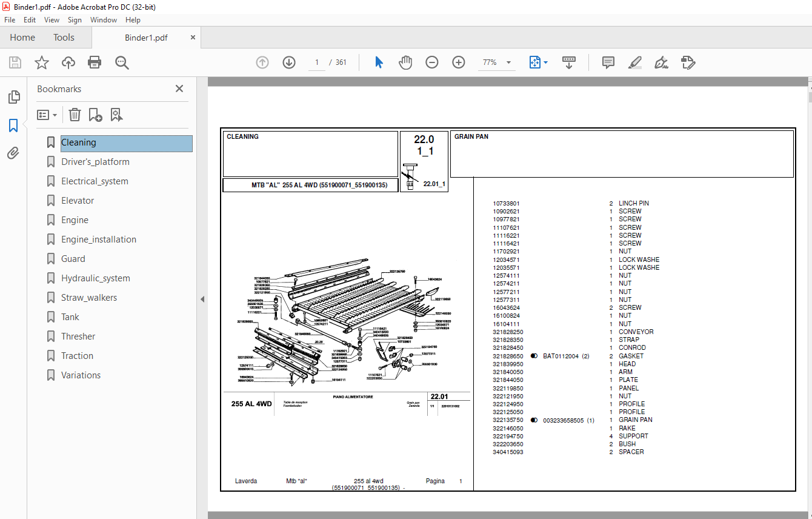Click the GRAIN PAN part name text
This screenshot has height=519, width=812.
pyautogui.click(x=635, y=420)
